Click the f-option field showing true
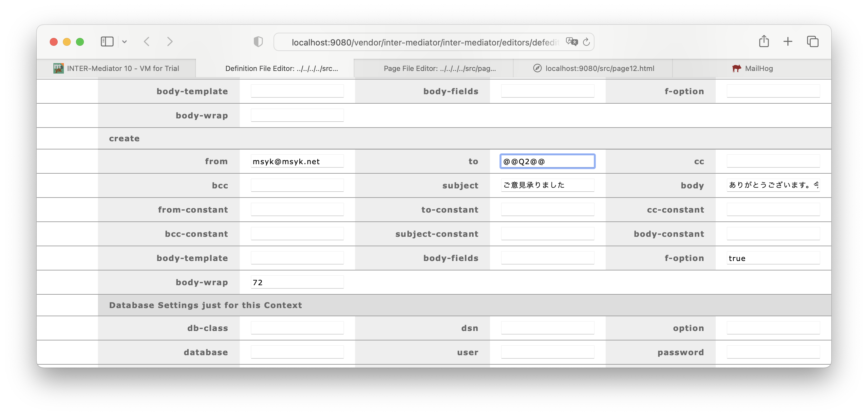The image size is (868, 416). [773, 258]
